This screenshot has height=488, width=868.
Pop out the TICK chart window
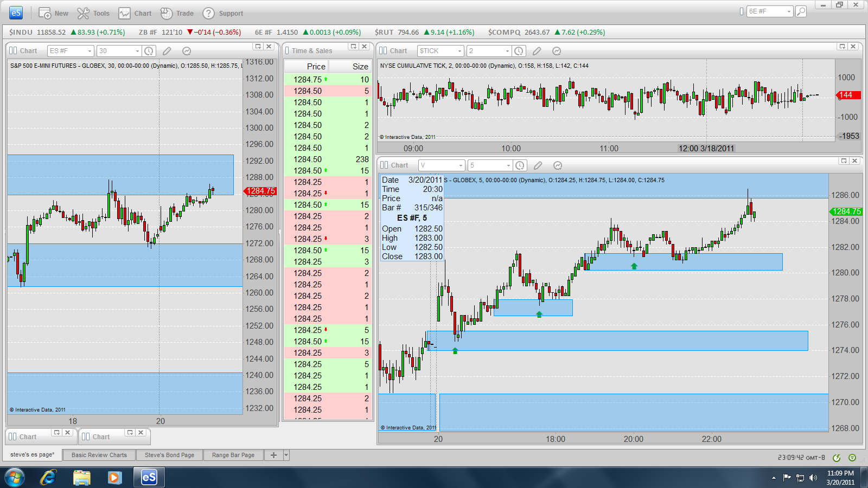(843, 47)
